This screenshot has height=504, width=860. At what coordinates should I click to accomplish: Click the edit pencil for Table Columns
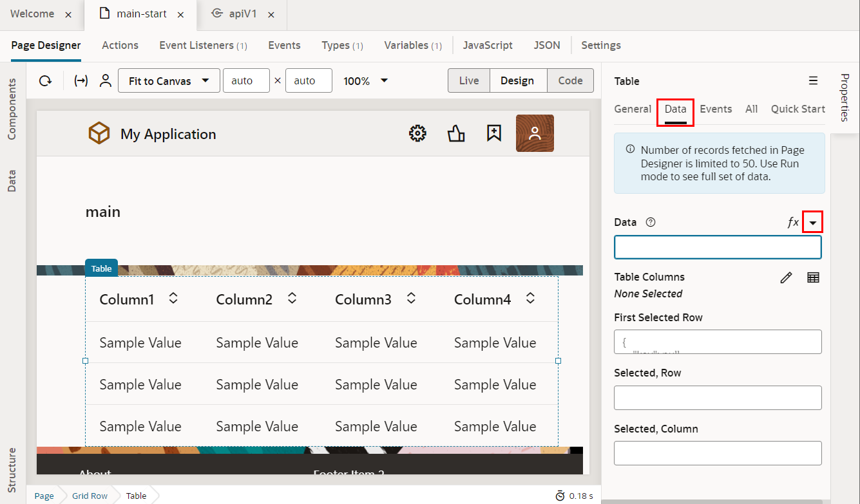pos(786,277)
